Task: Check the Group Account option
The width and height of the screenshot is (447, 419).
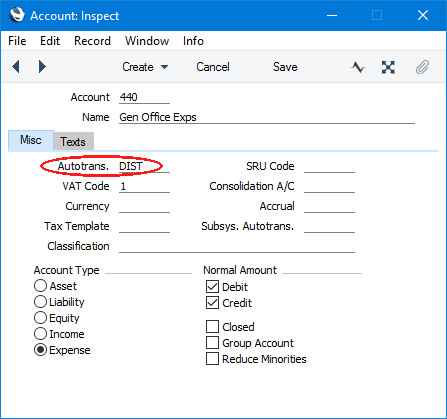Action: pyautogui.click(x=212, y=343)
